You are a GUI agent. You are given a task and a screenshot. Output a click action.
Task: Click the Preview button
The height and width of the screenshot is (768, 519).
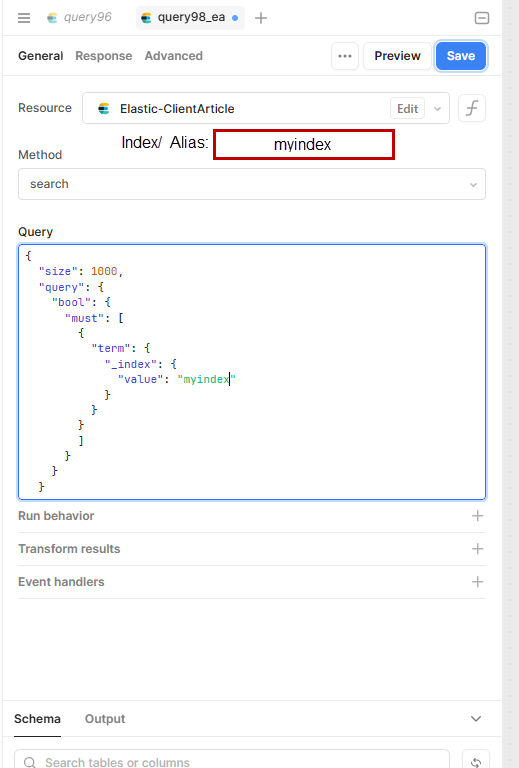397,56
